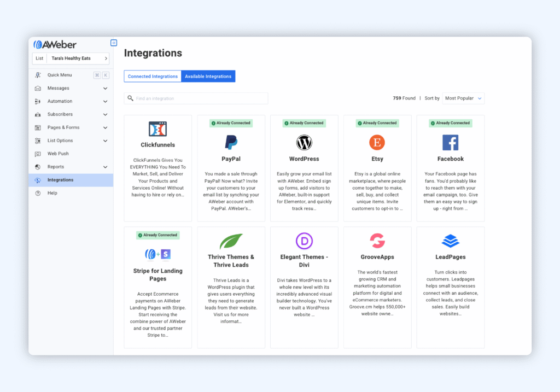The height and width of the screenshot is (392, 560).
Task: Open the Etsy integration title
Action: coord(377,159)
